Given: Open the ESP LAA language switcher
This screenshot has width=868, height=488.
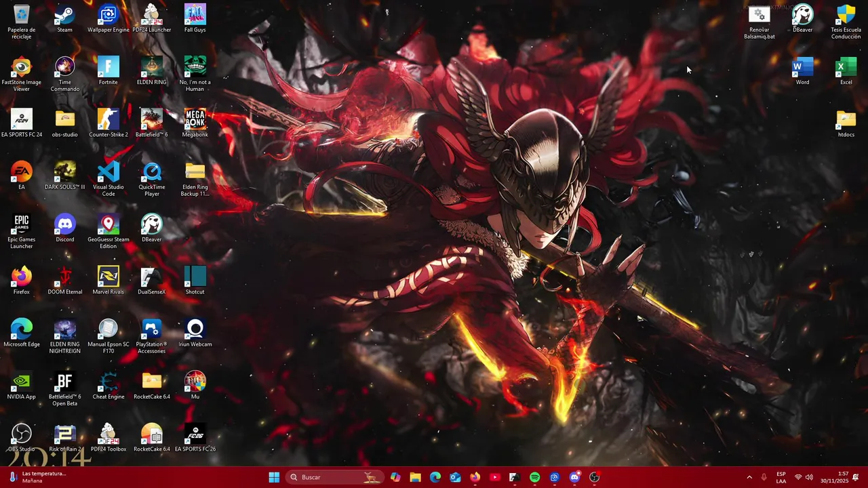Looking at the screenshot, I should click(781, 477).
